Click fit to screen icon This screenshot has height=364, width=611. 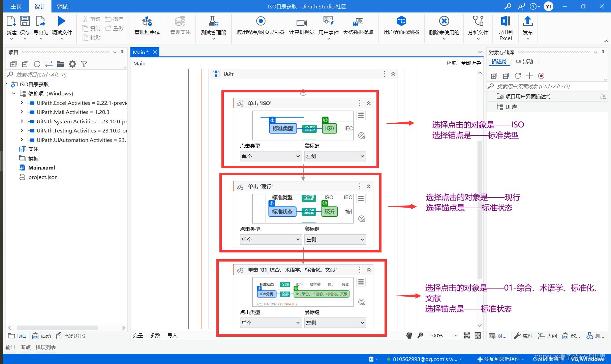pos(467,335)
